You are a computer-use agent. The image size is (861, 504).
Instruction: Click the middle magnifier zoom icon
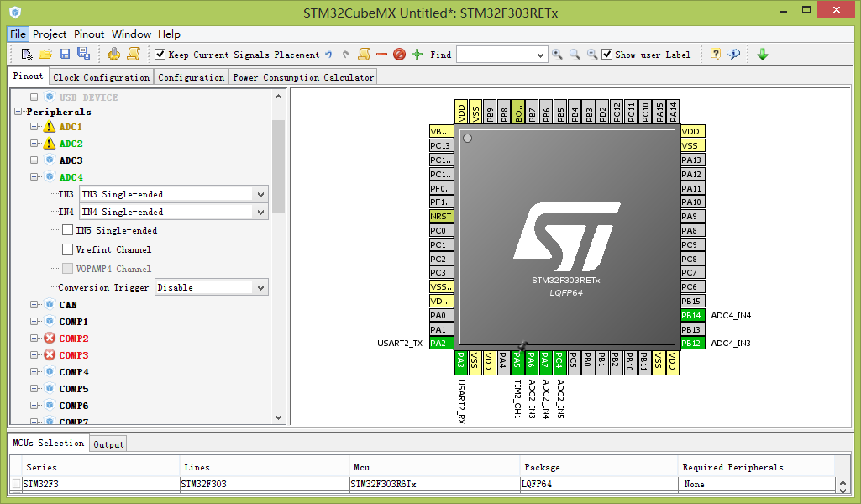coord(575,55)
